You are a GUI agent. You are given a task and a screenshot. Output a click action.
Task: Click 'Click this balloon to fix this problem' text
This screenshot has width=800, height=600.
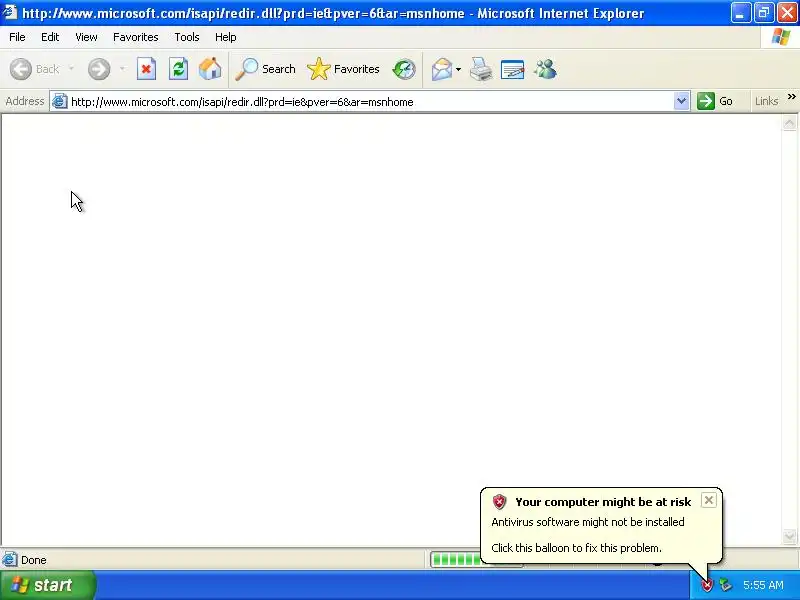577,548
